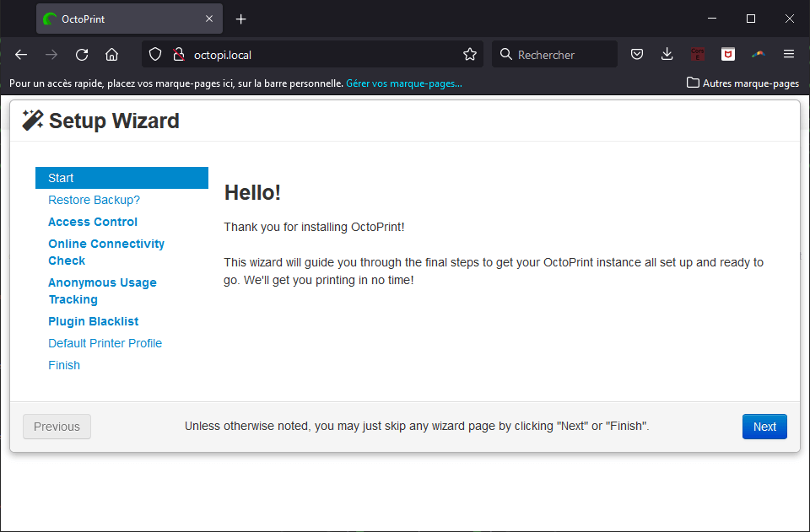Viewport: 810px width, 532px height.
Task: Close the Firefox window
Action: (x=790, y=19)
